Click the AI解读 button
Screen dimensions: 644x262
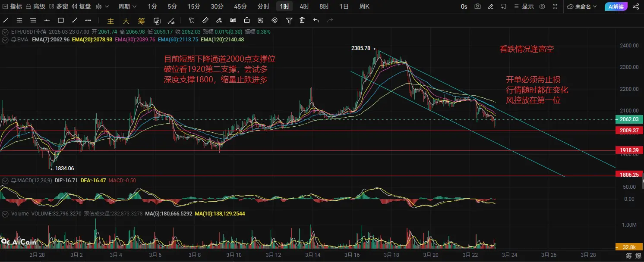coord(616,6)
